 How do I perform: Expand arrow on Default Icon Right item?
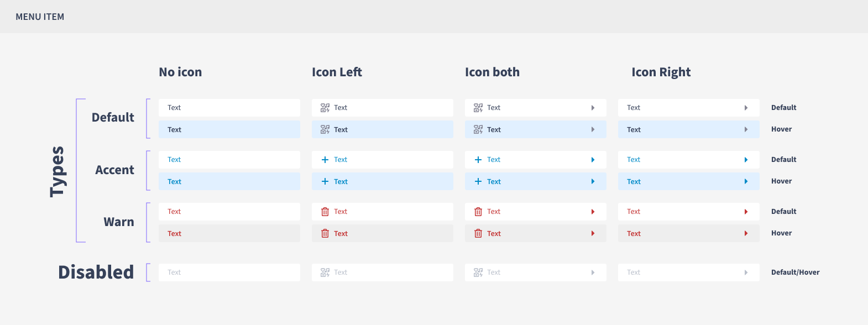(746, 108)
